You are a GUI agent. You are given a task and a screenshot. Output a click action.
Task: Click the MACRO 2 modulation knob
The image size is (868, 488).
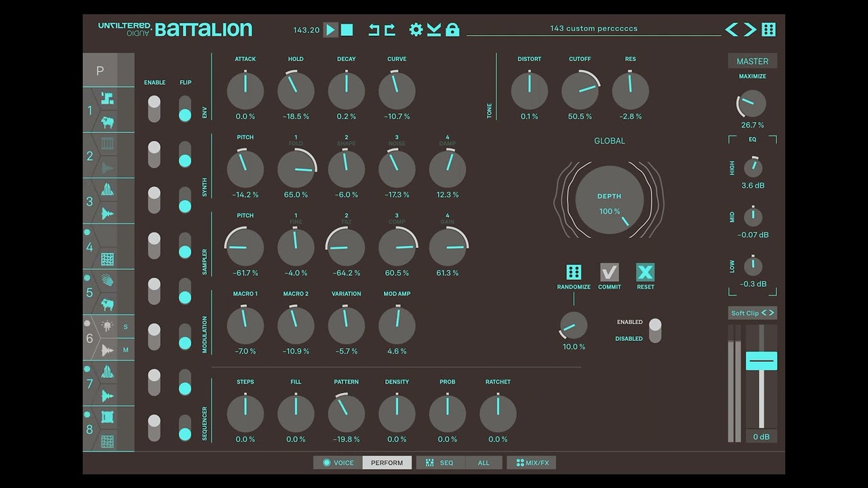[296, 326]
